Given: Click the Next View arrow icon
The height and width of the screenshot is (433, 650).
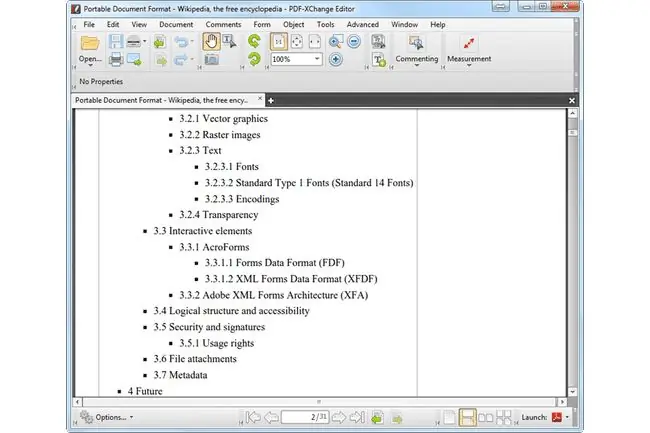Looking at the screenshot, I should pos(397,419).
